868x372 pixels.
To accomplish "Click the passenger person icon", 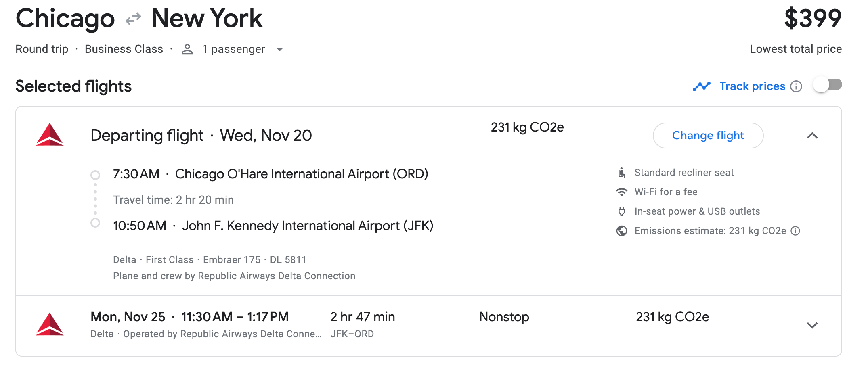I will pyautogui.click(x=187, y=49).
